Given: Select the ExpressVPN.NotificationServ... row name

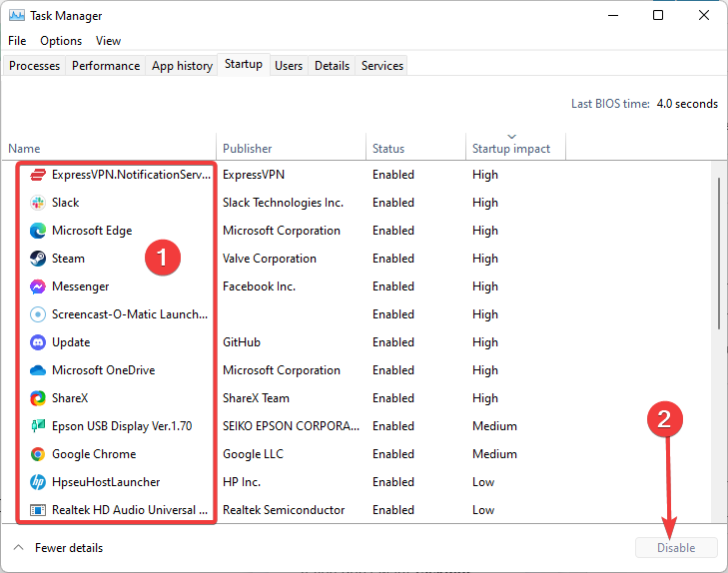Looking at the screenshot, I should coord(132,175).
